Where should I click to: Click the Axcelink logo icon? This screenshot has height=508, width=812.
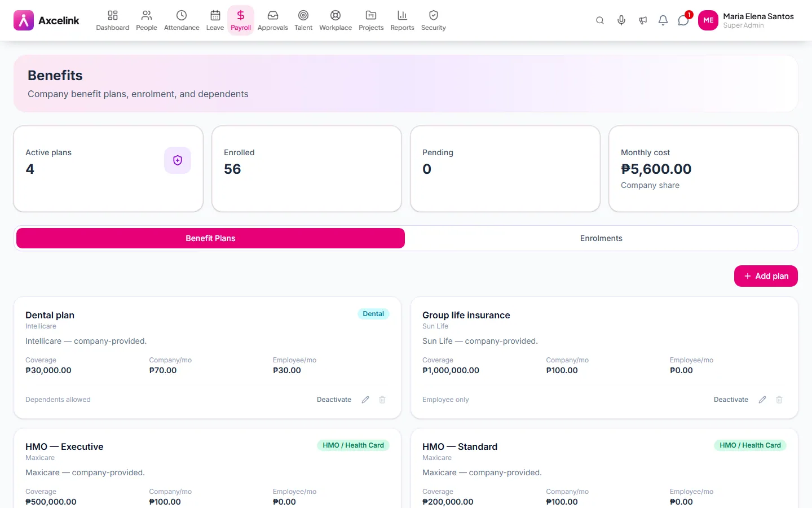tap(24, 20)
